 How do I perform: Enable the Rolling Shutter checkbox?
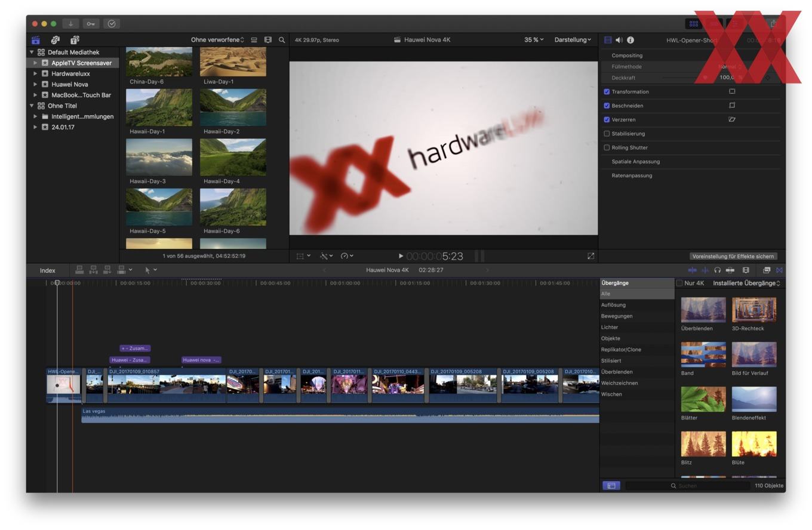tap(607, 147)
